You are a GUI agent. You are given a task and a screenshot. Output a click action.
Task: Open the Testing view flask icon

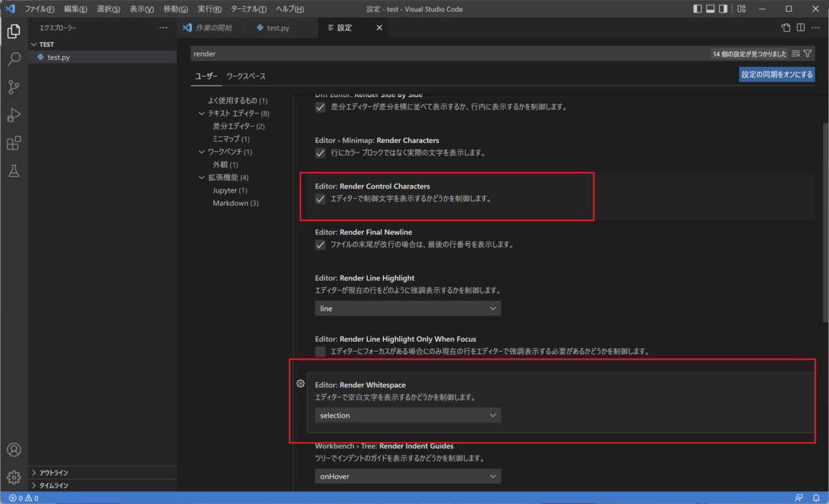(x=14, y=171)
